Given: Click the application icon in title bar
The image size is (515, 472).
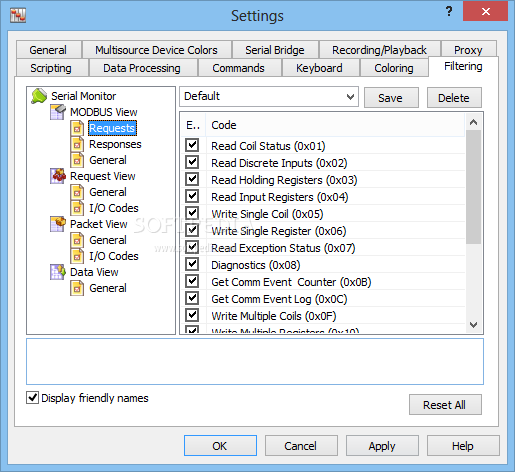Looking at the screenshot, I should point(18,16).
